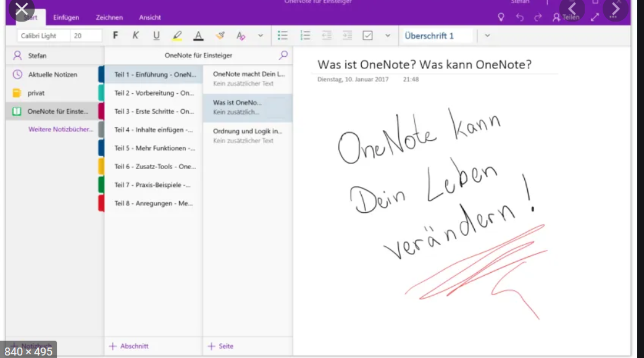Search notes with the magnifier icon
This screenshot has height=358, width=644.
[x=283, y=55]
